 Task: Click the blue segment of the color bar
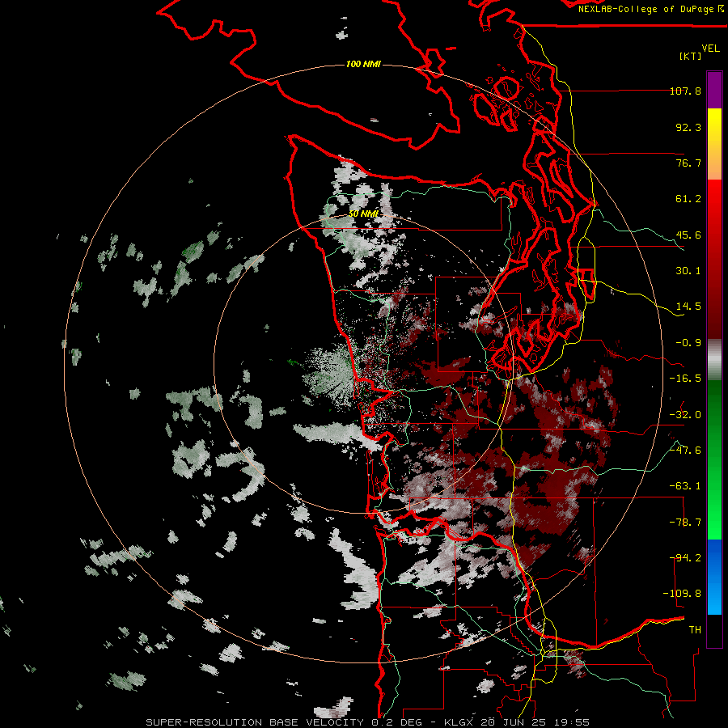714,577
